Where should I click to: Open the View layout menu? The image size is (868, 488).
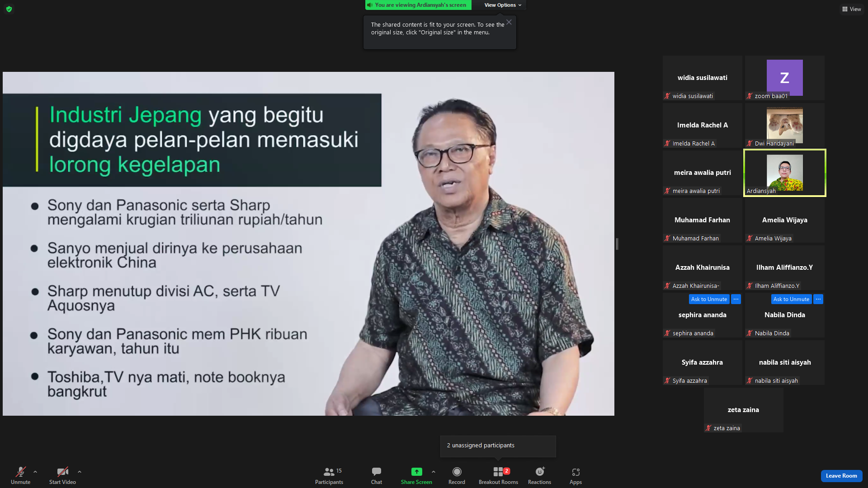coord(851,9)
